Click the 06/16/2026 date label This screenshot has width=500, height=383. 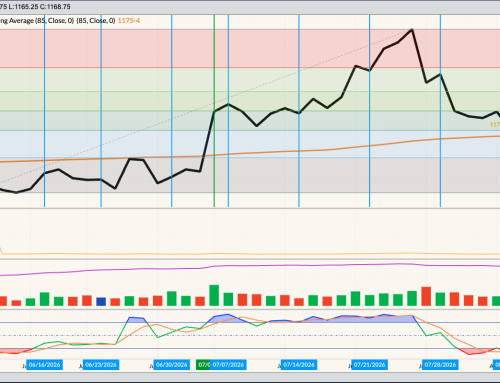pyautogui.click(x=44, y=365)
